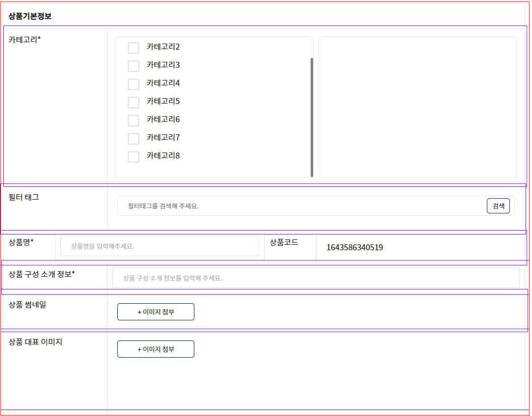Click 이미지 첨부 button for 상품 대표 이미지
Screen dimensions: 532x416
[x=156, y=349]
